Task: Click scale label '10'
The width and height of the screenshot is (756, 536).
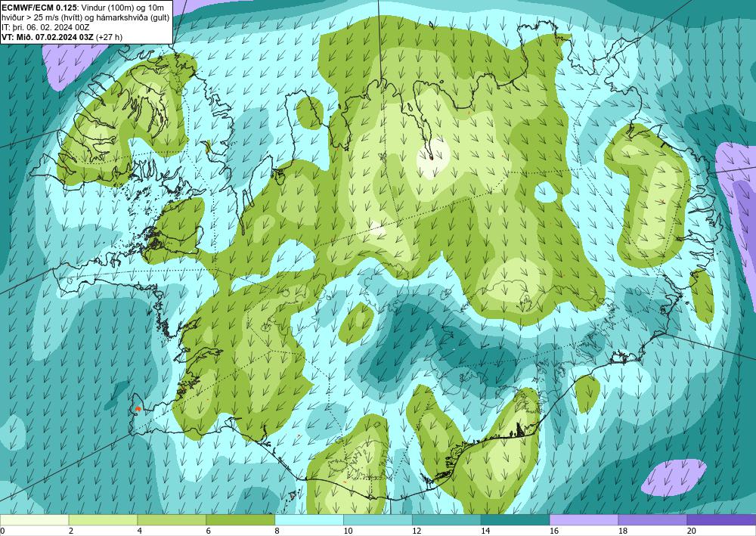Action: (348, 531)
